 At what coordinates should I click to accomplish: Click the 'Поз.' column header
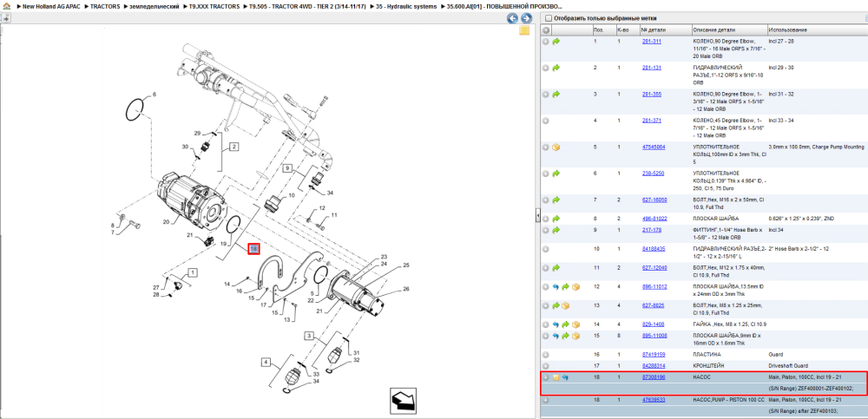[603, 29]
